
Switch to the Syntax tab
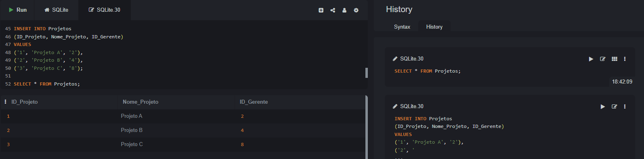click(x=402, y=27)
